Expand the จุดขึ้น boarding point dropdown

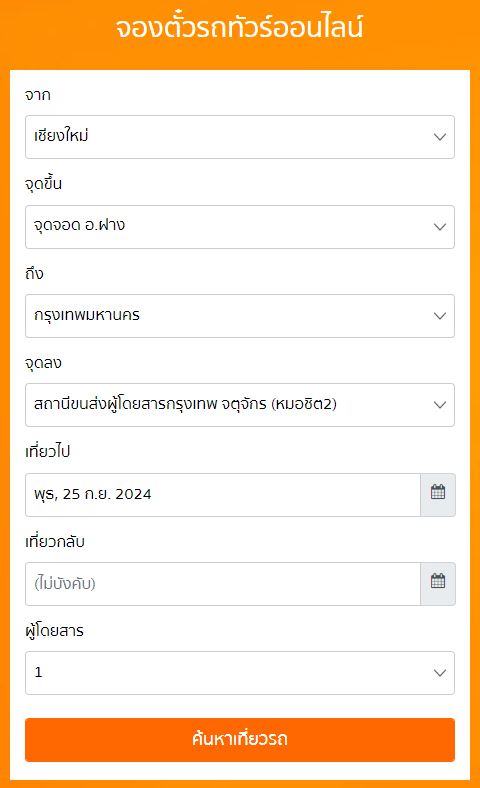pos(240,227)
